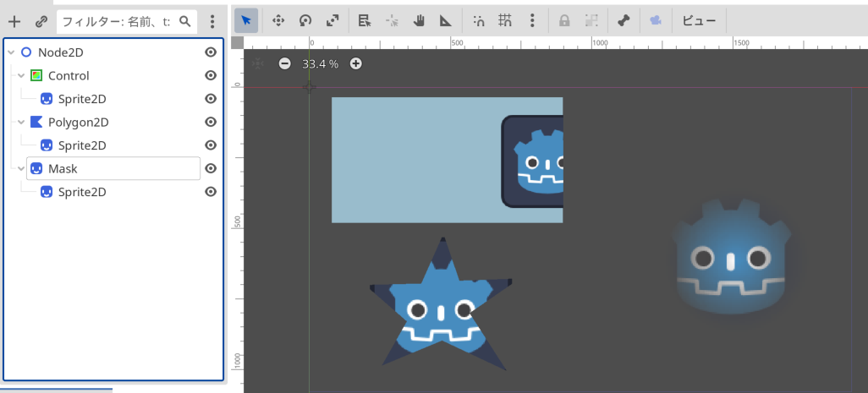Screen dimensions: 868x393
Task: Click the clipped Godot icon inside blue rectangle
Action: coord(532,161)
